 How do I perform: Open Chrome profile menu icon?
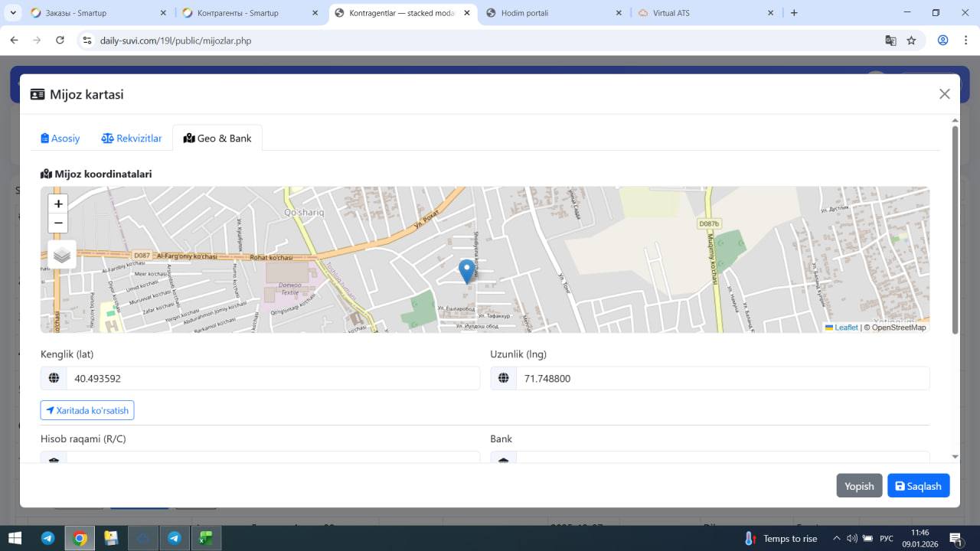[x=942, y=41]
